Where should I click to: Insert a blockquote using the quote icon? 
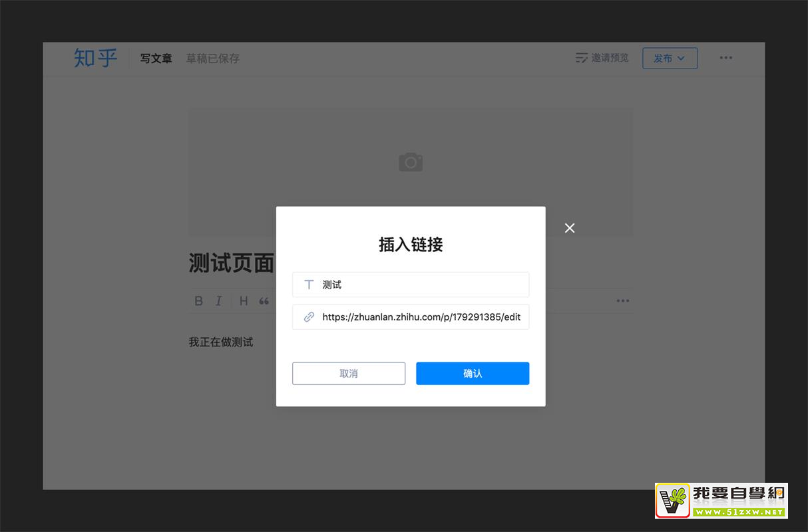(264, 301)
